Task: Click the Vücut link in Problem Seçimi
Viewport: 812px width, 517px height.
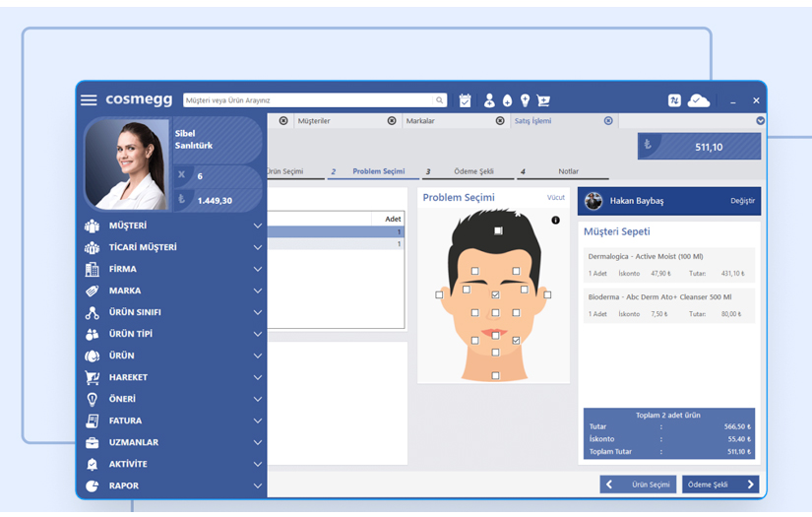Action: [556, 197]
